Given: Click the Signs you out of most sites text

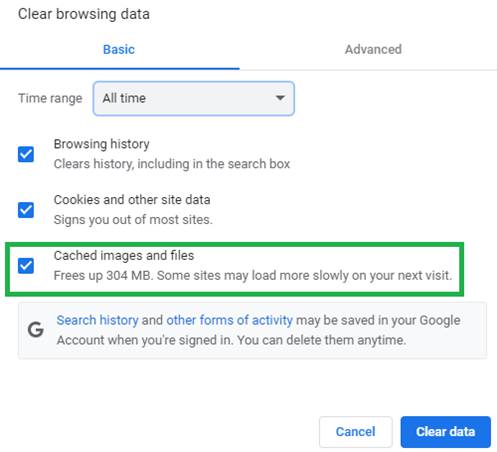Looking at the screenshot, I should [x=133, y=220].
